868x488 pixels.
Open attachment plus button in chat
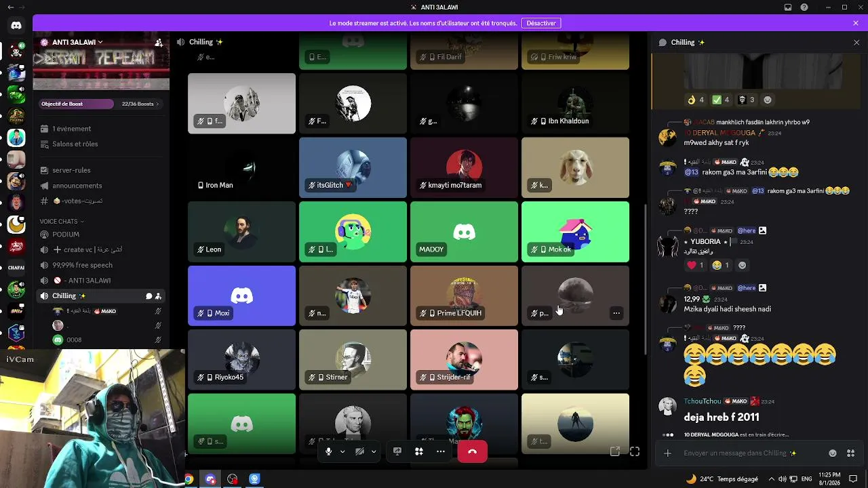(x=668, y=453)
